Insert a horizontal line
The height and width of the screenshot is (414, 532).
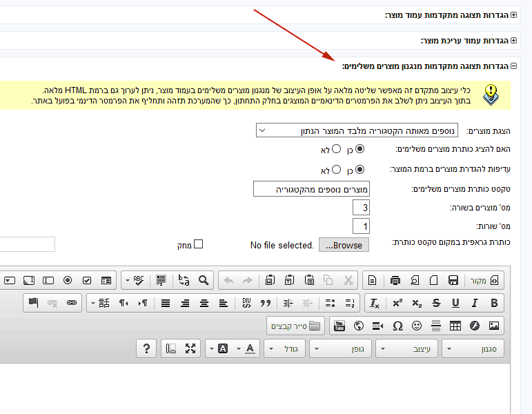(436, 326)
